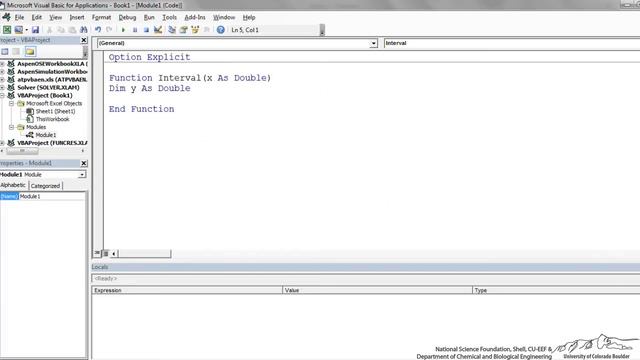The height and width of the screenshot is (360, 640).
Task: Open the Add-Ins menu
Action: (x=195, y=18)
